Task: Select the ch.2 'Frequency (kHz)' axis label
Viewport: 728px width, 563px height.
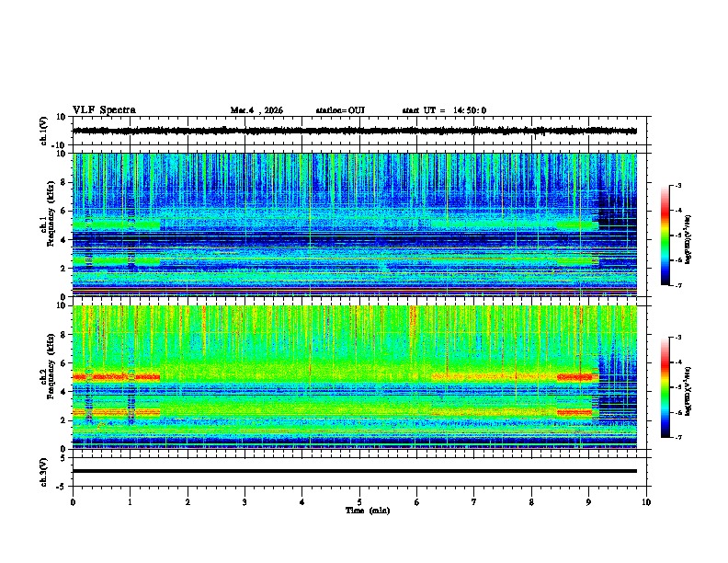Action: (x=51, y=366)
